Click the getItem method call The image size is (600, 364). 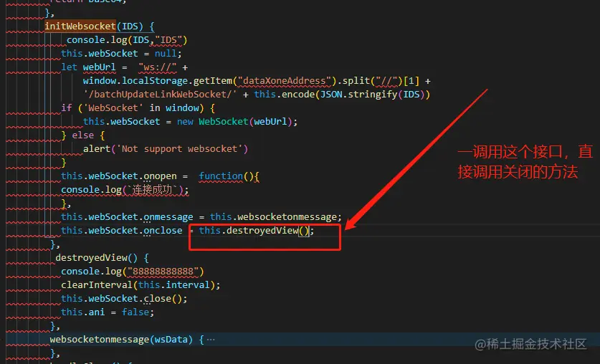click(212, 81)
